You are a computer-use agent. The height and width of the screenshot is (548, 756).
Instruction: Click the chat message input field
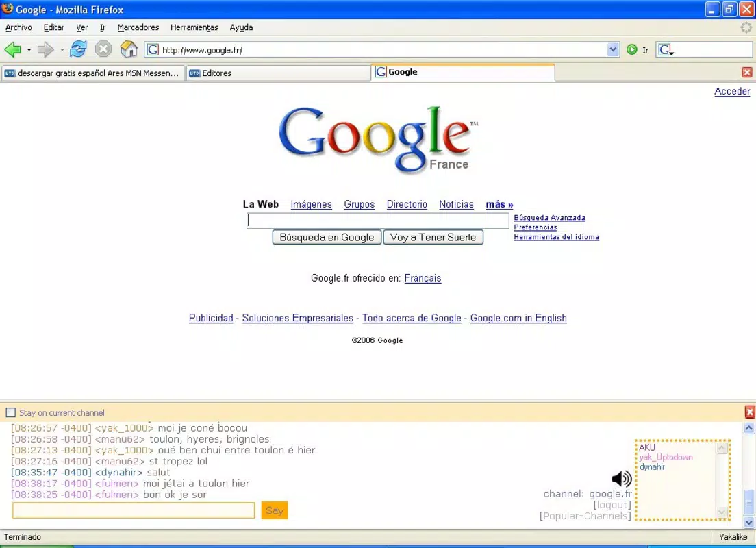[x=134, y=510]
